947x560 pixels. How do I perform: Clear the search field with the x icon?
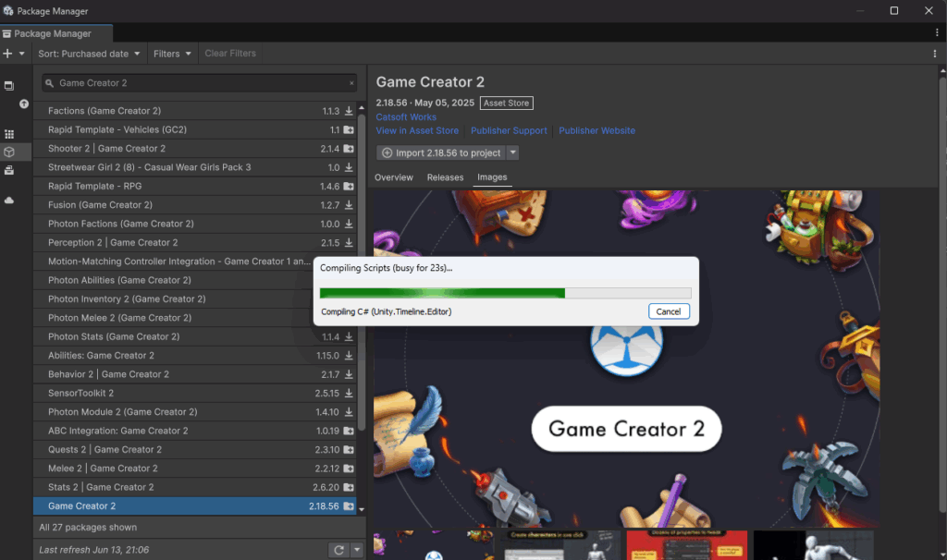(x=351, y=83)
